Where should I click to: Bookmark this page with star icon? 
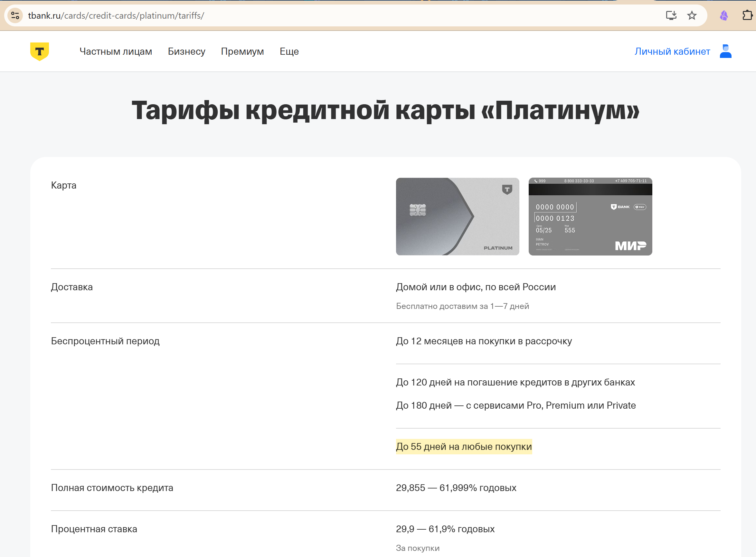(692, 15)
